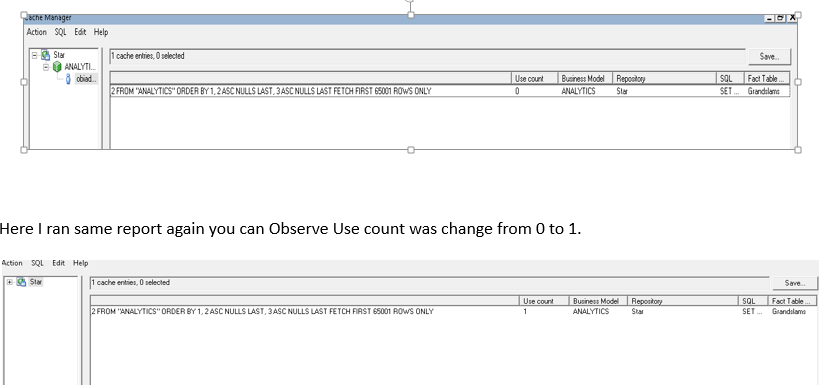Select the Star label in upper tree
Viewport: 831px width, 388px height.
[x=59, y=55]
